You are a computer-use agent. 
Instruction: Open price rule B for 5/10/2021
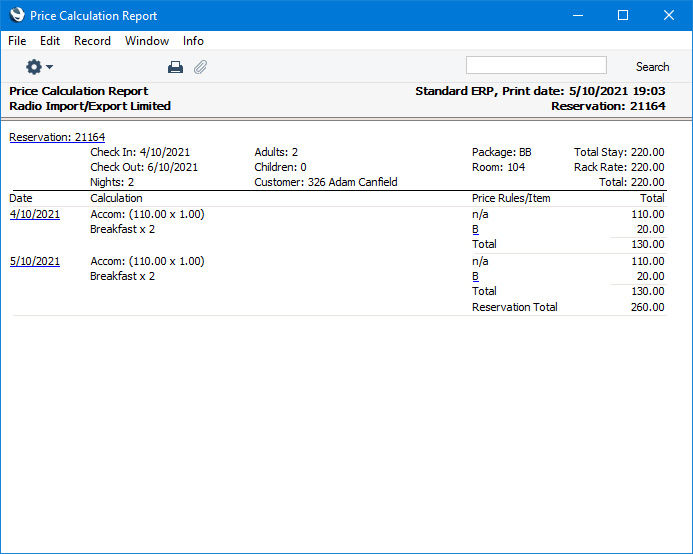click(476, 276)
